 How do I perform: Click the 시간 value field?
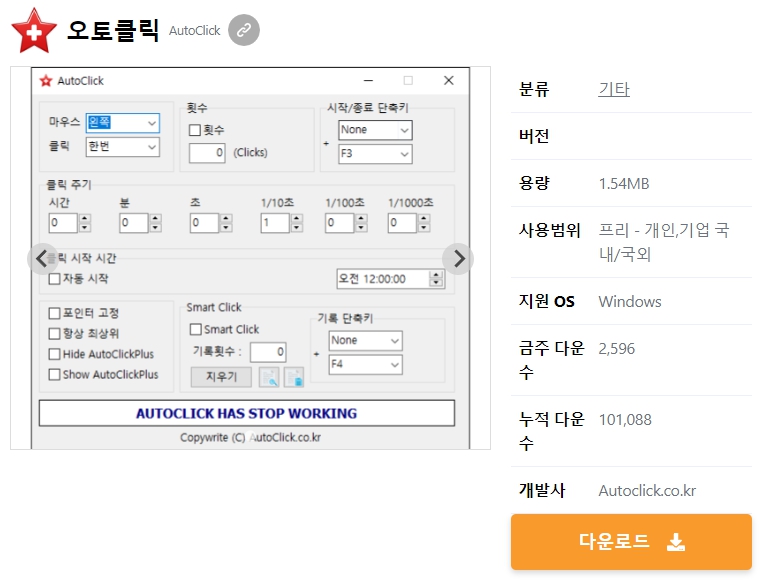pos(63,223)
